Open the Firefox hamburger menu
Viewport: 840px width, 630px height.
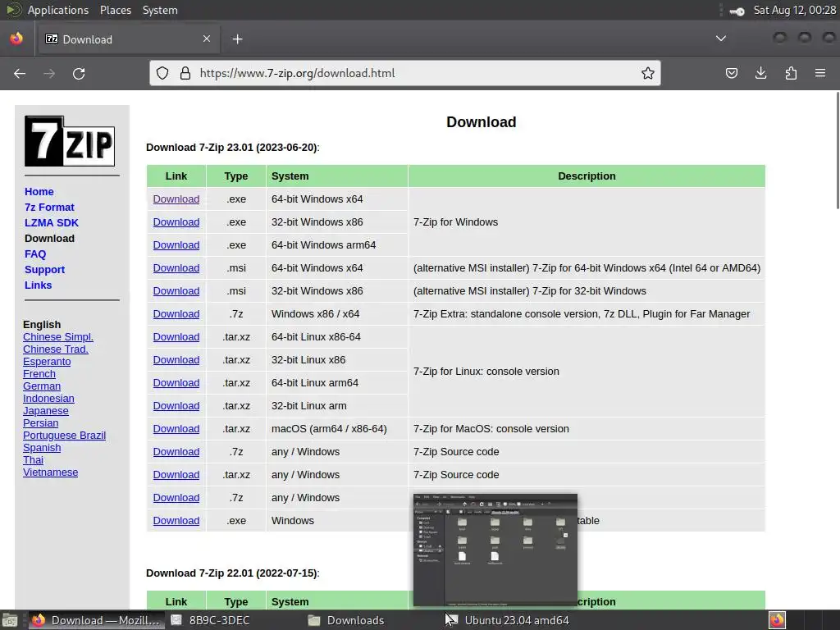(820, 73)
